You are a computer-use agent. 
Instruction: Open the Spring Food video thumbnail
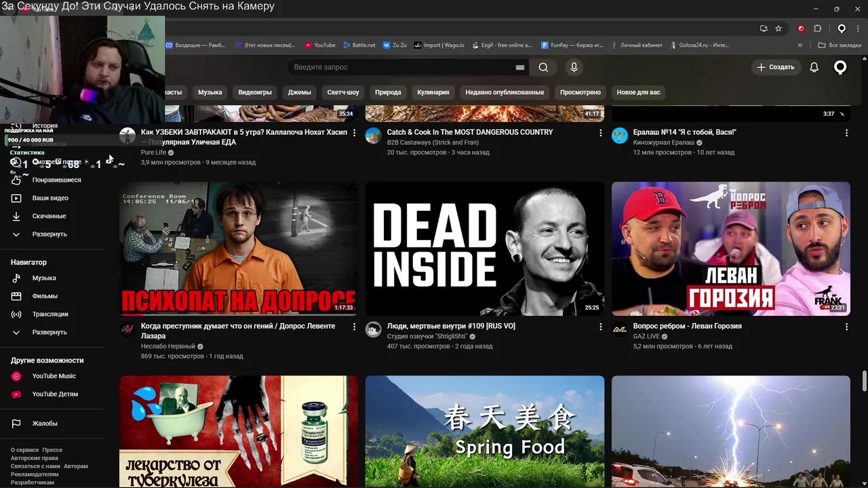[x=485, y=432]
